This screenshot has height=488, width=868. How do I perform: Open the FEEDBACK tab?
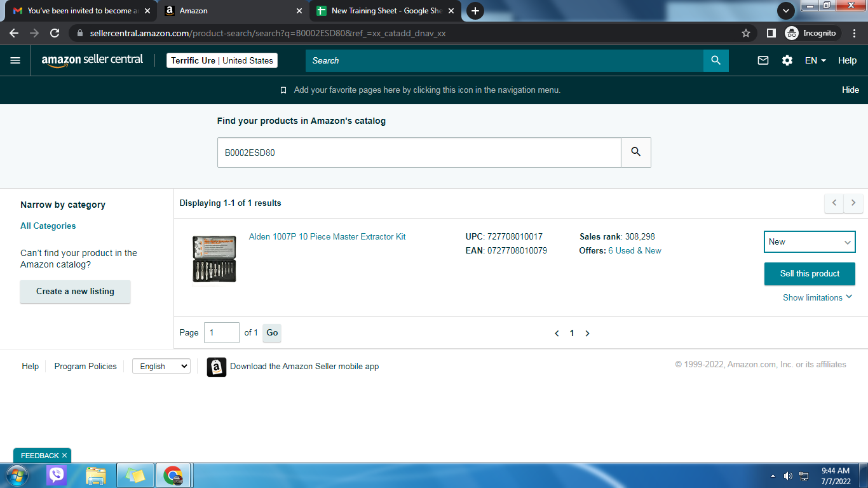coord(39,456)
